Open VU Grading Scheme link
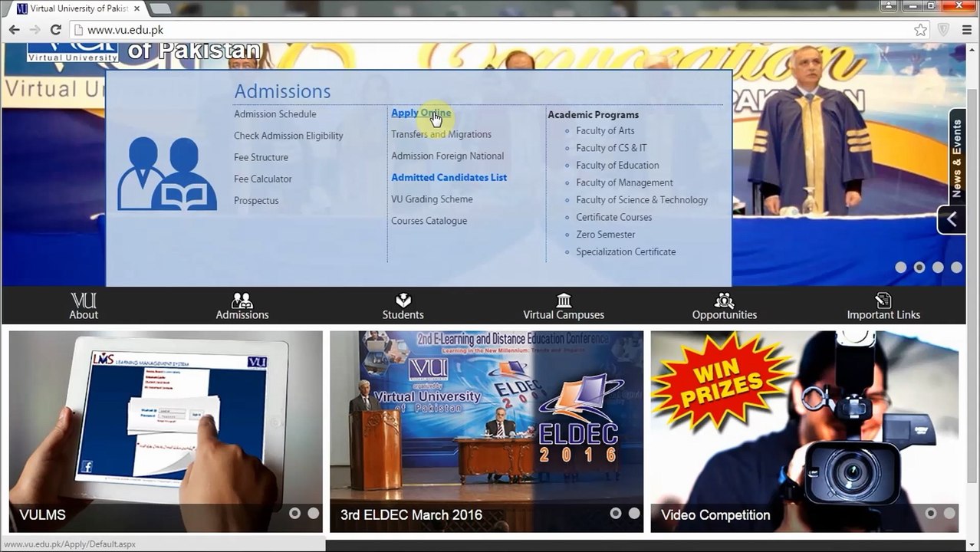Image resolution: width=980 pixels, height=552 pixels. coord(432,199)
